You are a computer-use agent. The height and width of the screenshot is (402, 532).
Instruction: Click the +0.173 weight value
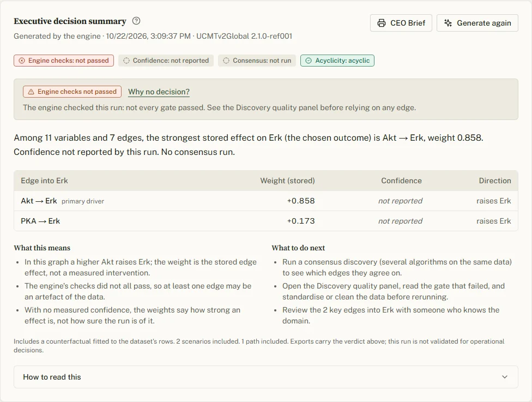click(x=301, y=221)
